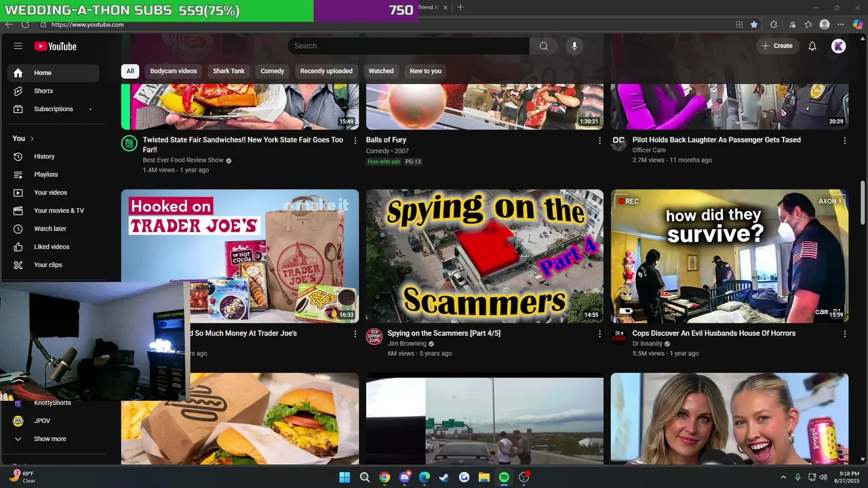The width and height of the screenshot is (868, 488).
Task: Start voice search with microphone icon
Action: tap(574, 46)
